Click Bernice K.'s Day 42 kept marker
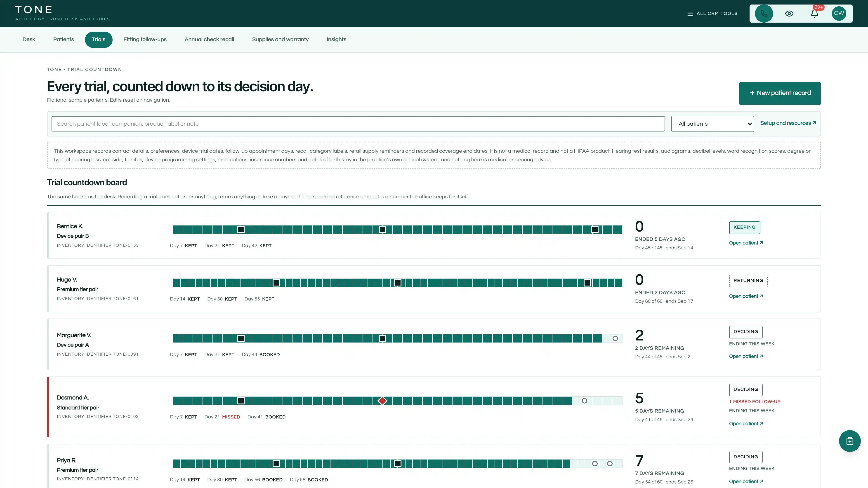Viewport: 868px width, 488px height. 595,230
